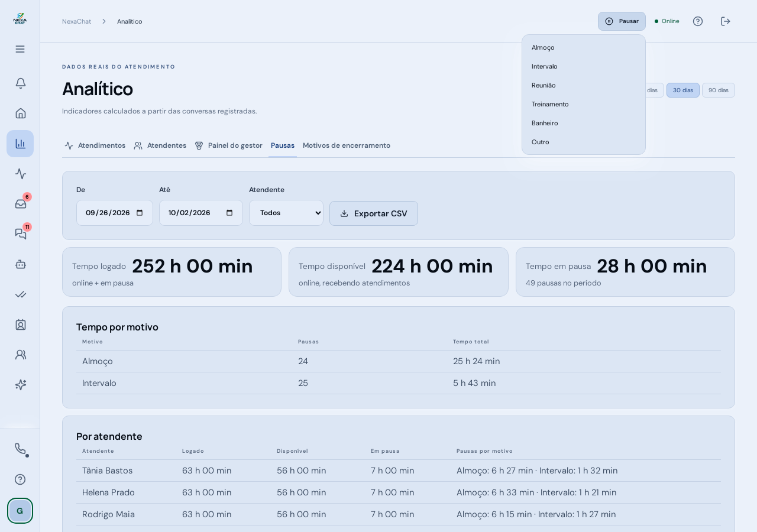The image size is (757, 532).
Task: Switch to Painel do gestor tab
Action: click(228, 145)
